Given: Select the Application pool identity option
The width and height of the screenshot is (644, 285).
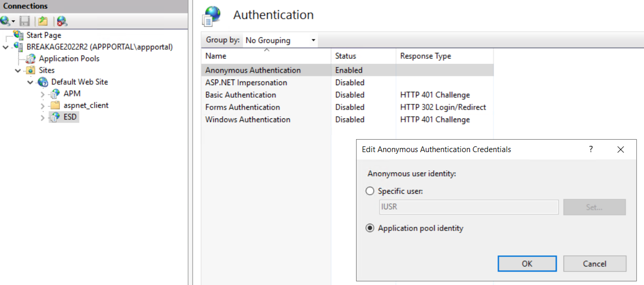Looking at the screenshot, I should click(x=370, y=228).
